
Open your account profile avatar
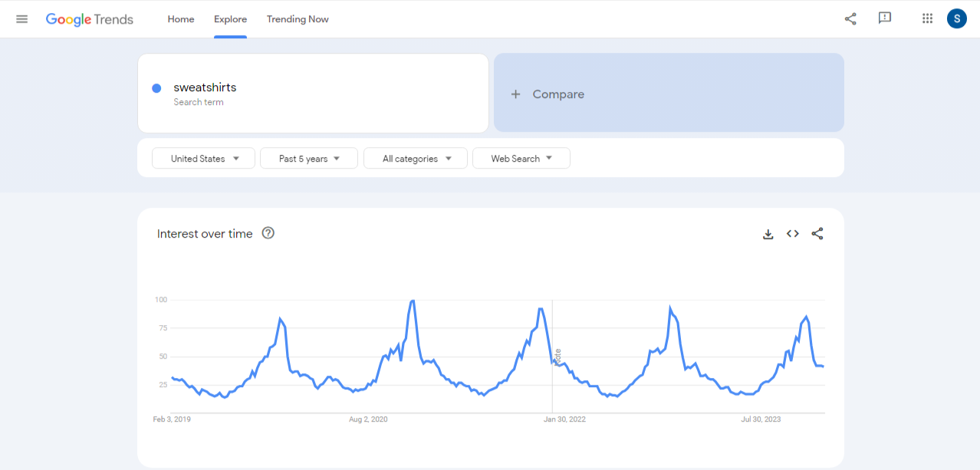click(956, 18)
